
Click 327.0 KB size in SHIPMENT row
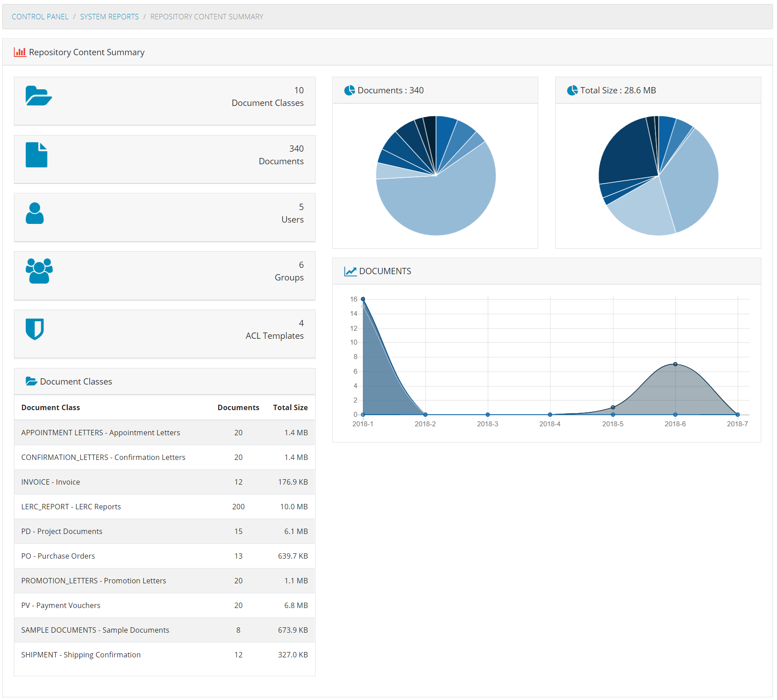(x=293, y=655)
